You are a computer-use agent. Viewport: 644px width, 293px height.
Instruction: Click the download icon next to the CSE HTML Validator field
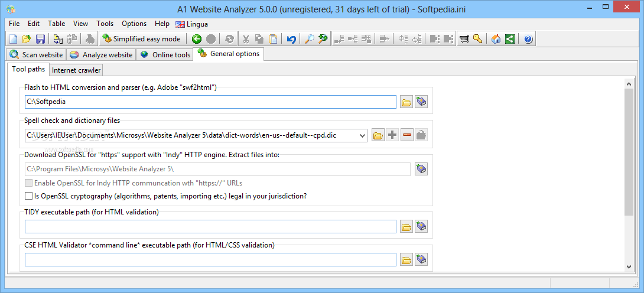(421, 259)
